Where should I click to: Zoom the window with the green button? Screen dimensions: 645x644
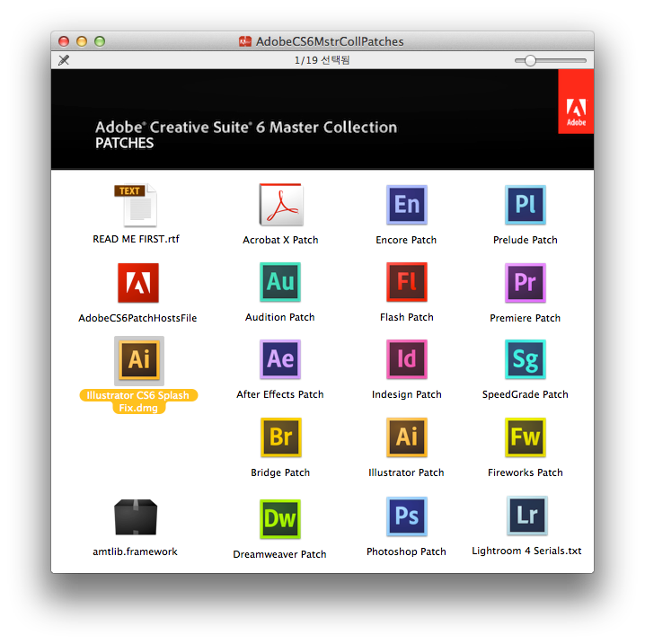(x=100, y=41)
